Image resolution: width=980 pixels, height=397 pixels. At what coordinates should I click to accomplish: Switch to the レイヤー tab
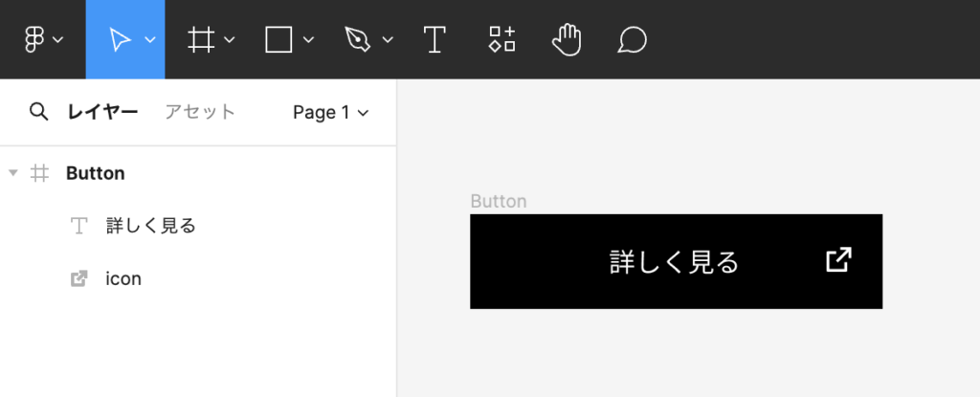coord(102,112)
